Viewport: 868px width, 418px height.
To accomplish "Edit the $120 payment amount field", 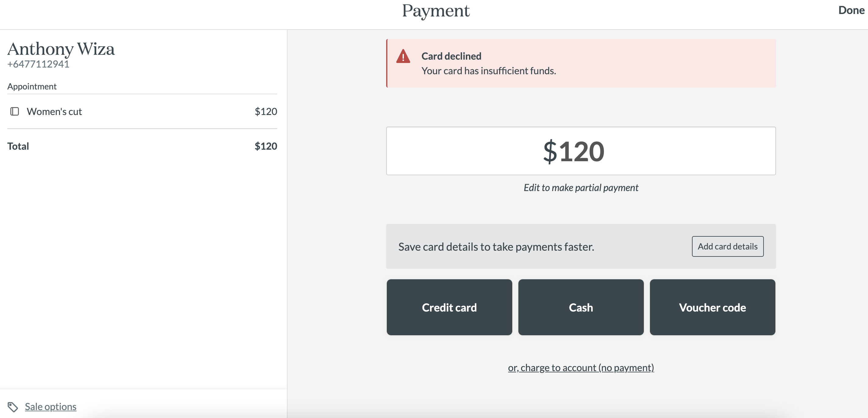I will 580,151.
